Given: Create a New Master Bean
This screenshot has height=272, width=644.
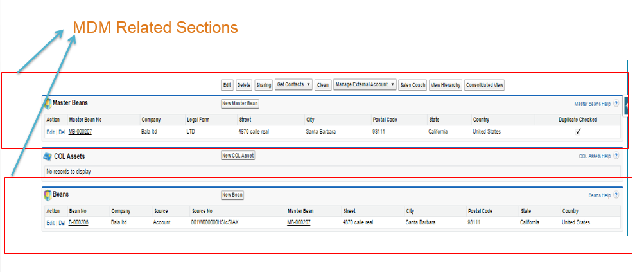Looking at the screenshot, I should coord(240,104).
